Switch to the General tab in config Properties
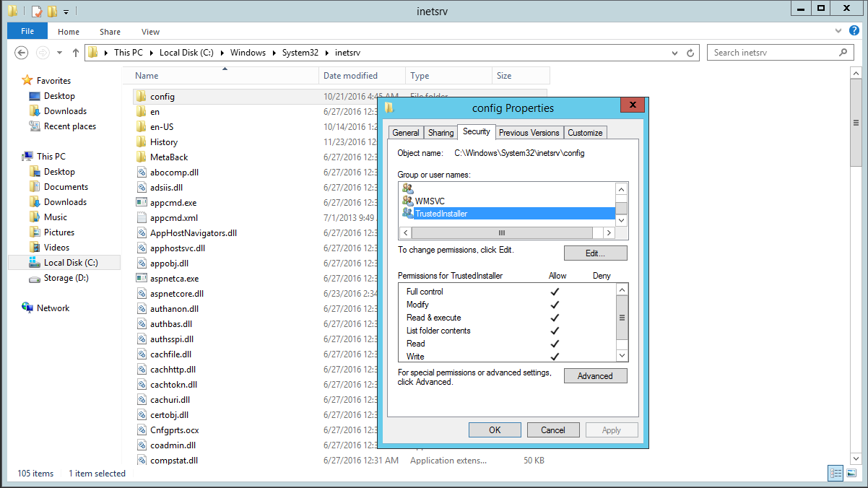Image resolution: width=868 pixels, height=488 pixels. (x=406, y=133)
